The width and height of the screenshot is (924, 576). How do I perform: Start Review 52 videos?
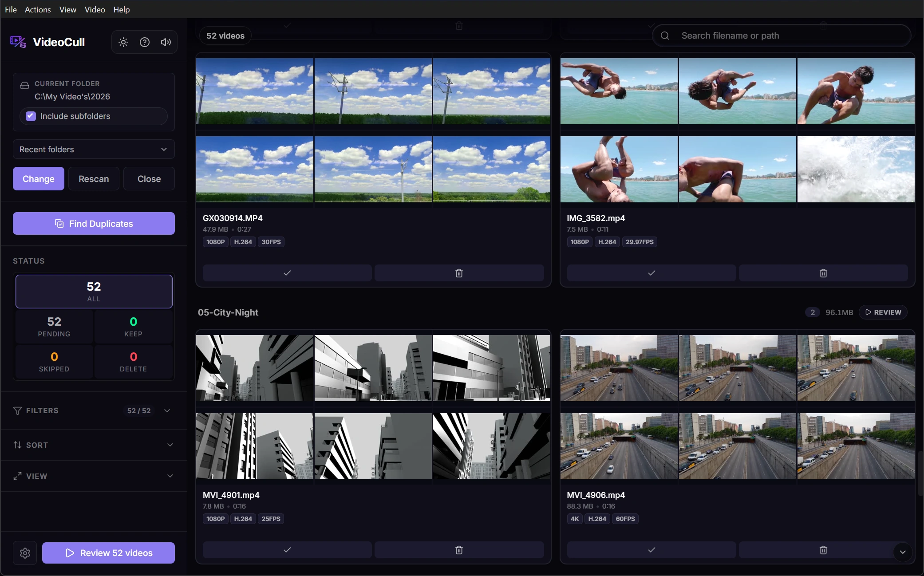[108, 553]
